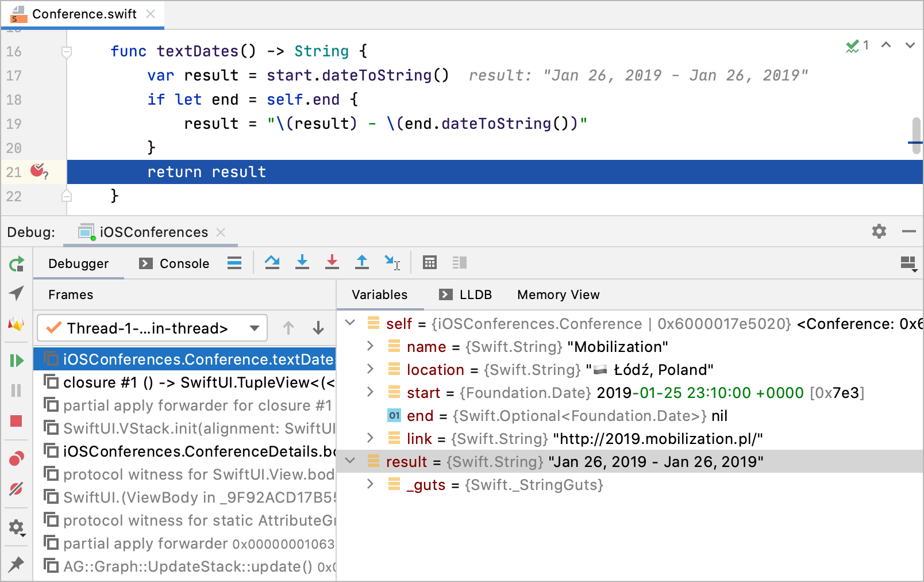924x582 pixels.
Task: Click the Rerun iOSConferences icon
Action: pyautogui.click(x=17, y=264)
